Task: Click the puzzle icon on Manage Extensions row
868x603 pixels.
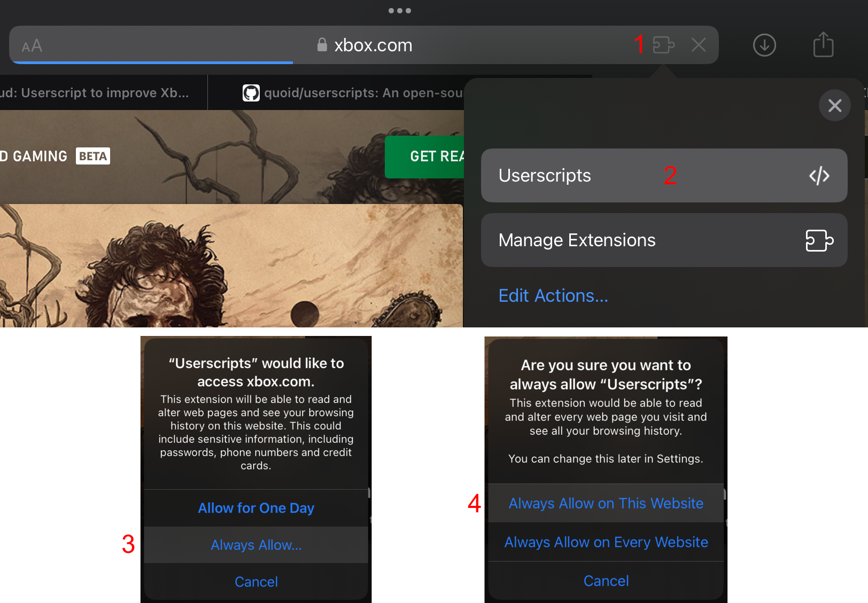Action: [x=819, y=240]
